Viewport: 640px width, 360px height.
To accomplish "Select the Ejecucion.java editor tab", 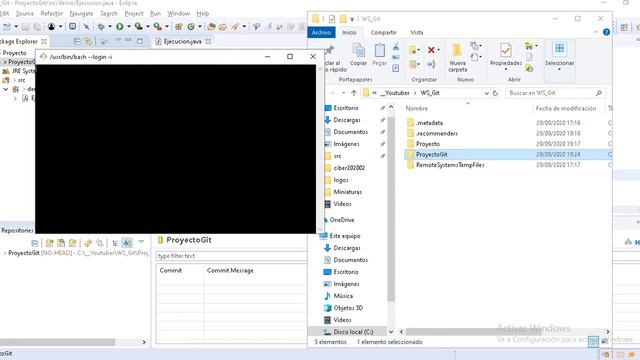I will (x=182, y=41).
